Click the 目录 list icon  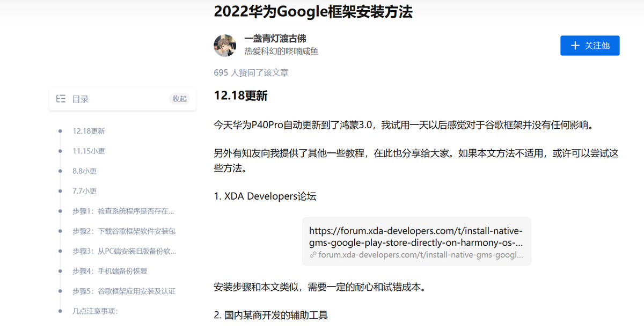(x=61, y=99)
